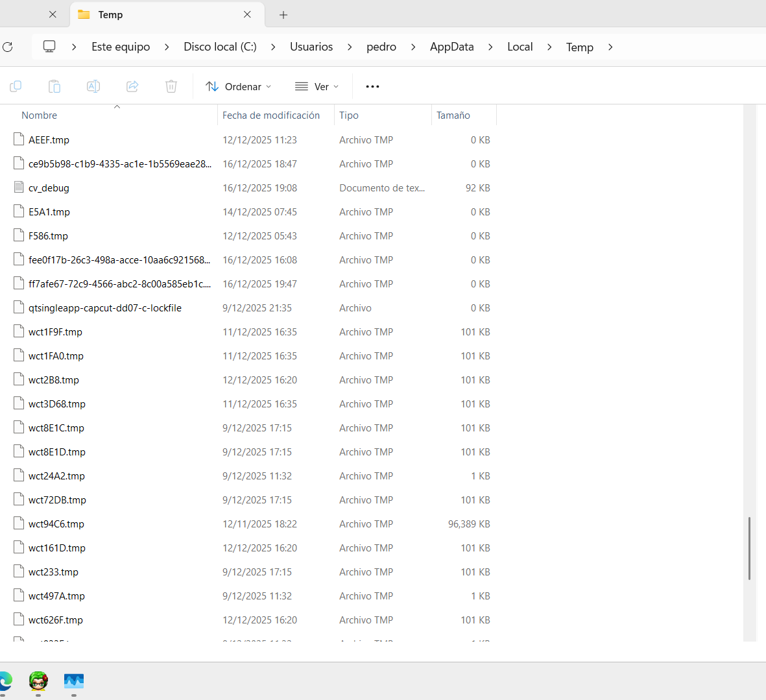This screenshot has height=700, width=766.
Task: Expand the chevron after Usuarios
Action: (350, 47)
